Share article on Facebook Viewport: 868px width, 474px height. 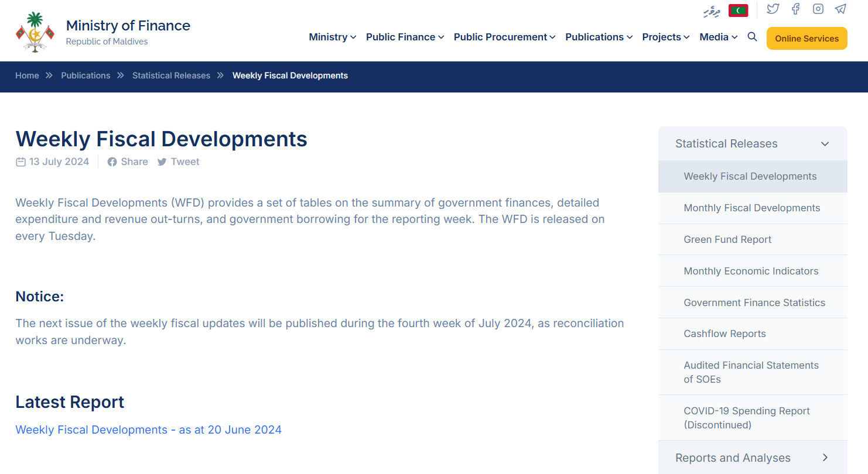point(128,162)
